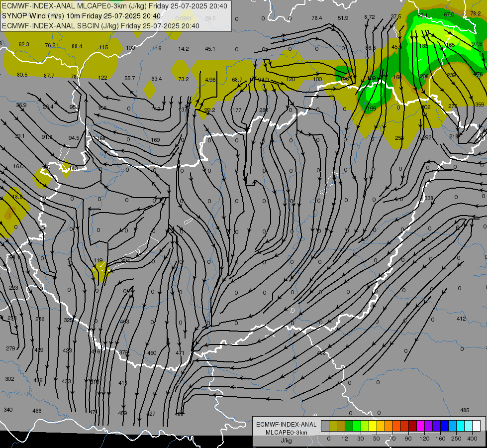The image size is (487, 448).
Task: Click the dark red legend swatch
Action: click(412, 426)
